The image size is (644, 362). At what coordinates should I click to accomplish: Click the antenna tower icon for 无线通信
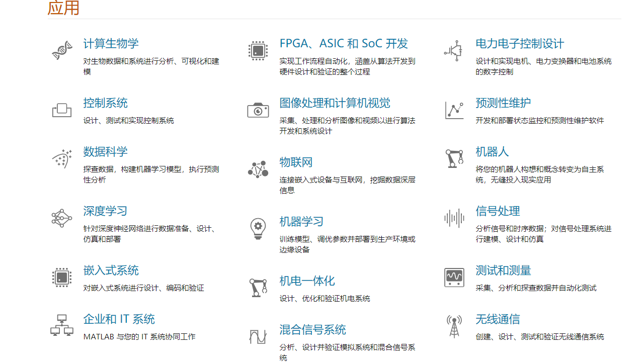point(454,326)
